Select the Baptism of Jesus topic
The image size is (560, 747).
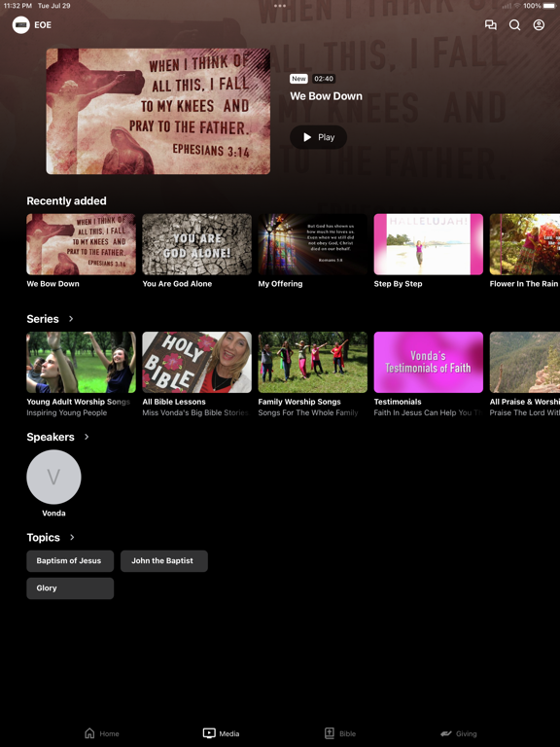(x=70, y=560)
